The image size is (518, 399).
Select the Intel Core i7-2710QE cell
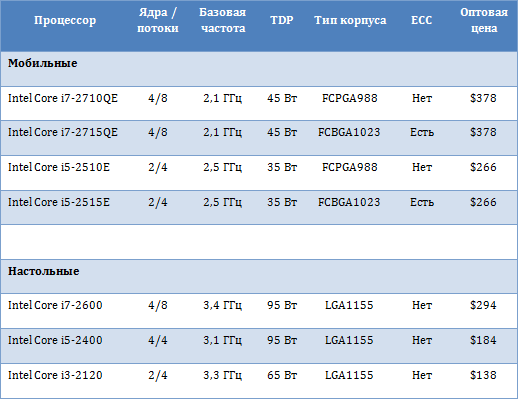(63, 98)
